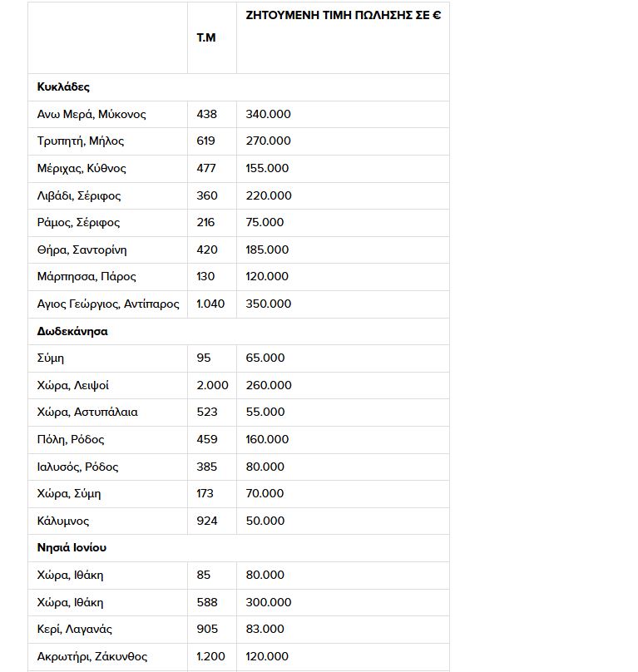
Task: Select the Ακρωτήρι, Ζάκυνθος row label
Action: [92, 656]
